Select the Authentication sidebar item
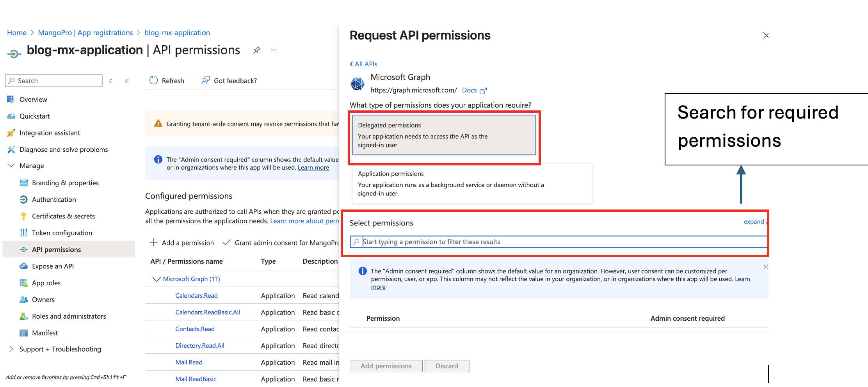868x387 pixels. (53, 199)
